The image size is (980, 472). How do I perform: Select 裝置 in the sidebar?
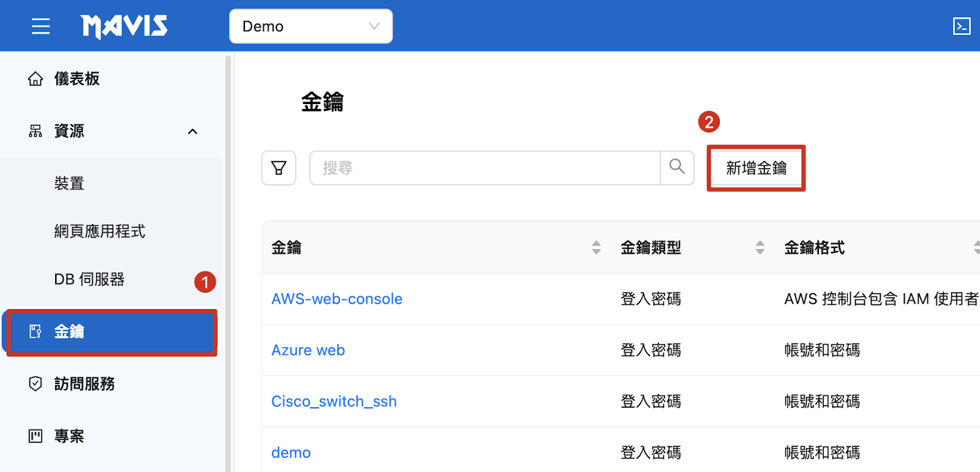tap(69, 184)
